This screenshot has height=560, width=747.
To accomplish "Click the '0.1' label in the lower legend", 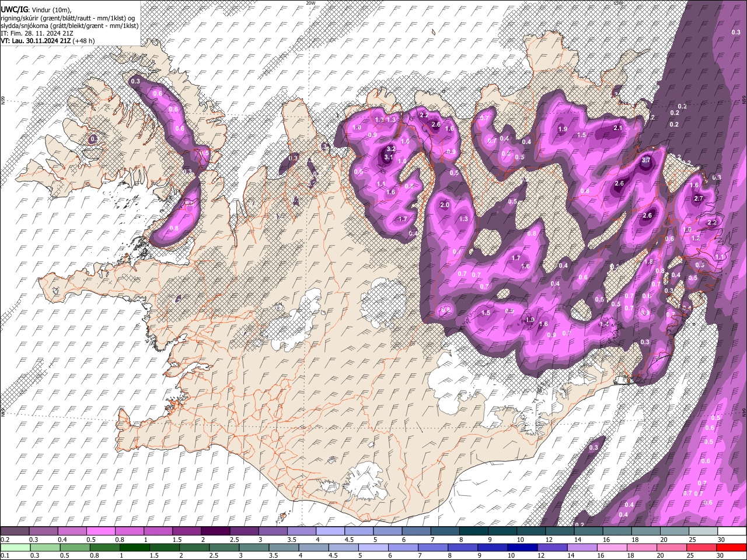I will tap(5, 556).
